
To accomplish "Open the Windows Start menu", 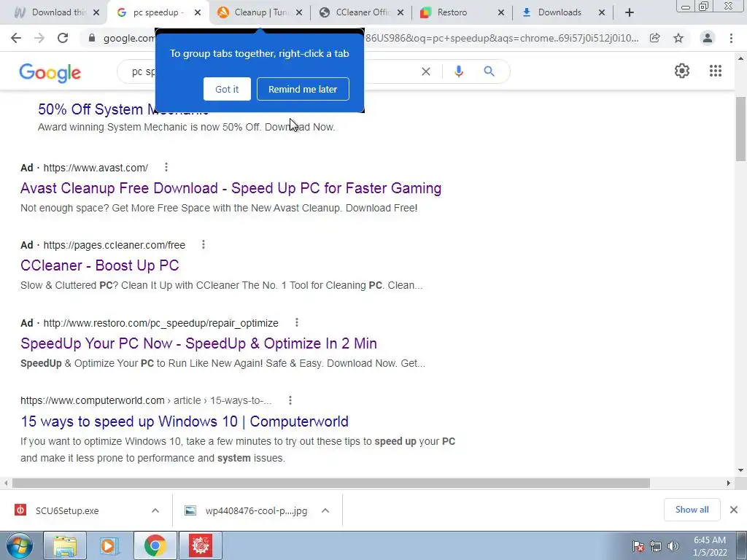I will [19, 545].
